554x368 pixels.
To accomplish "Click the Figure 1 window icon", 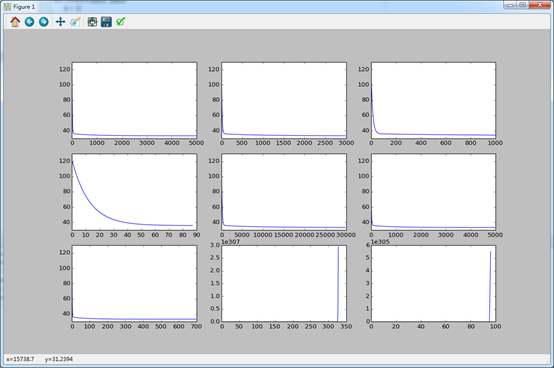I will pos(7,7).
